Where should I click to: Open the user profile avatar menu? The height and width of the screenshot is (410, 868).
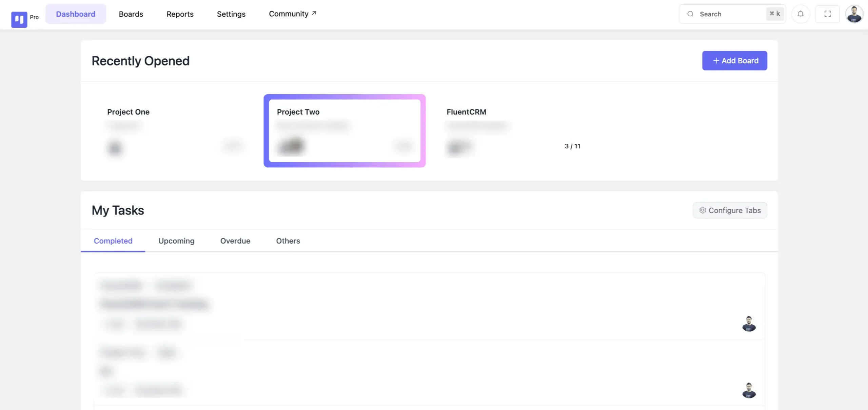tap(854, 14)
